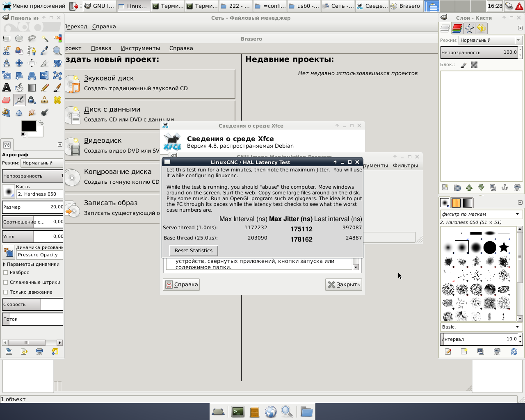
Task: Open the layer mode dropdown Нормальный
Action: point(490,40)
